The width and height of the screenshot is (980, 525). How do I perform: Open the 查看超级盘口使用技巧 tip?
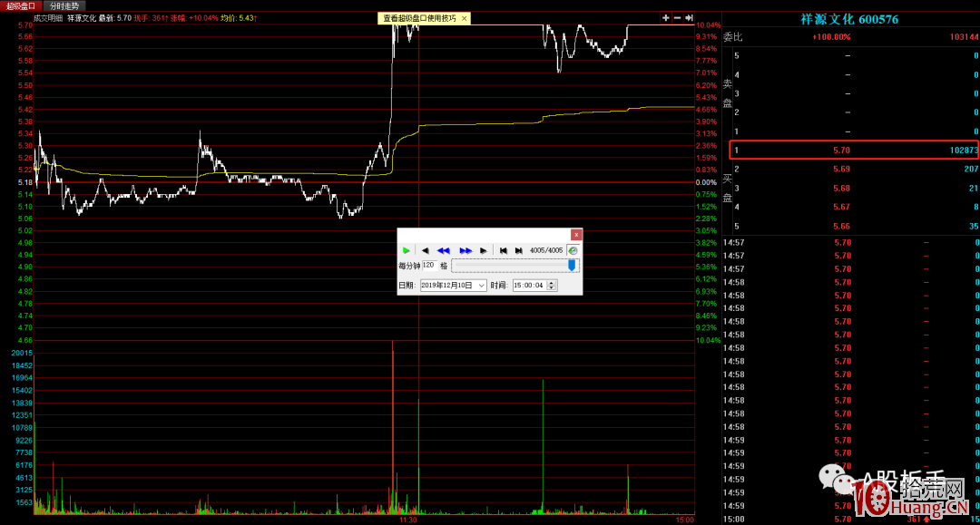(419, 18)
